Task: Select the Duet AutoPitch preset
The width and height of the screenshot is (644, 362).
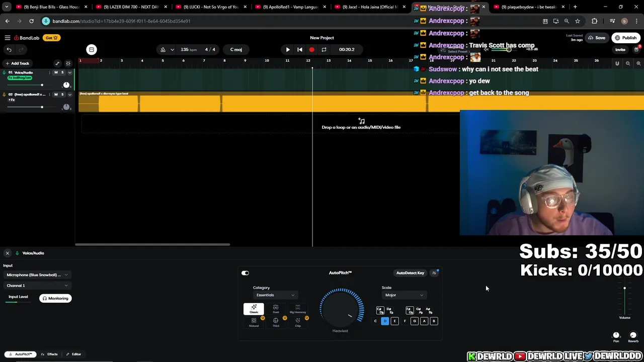Action: pyautogui.click(x=276, y=309)
